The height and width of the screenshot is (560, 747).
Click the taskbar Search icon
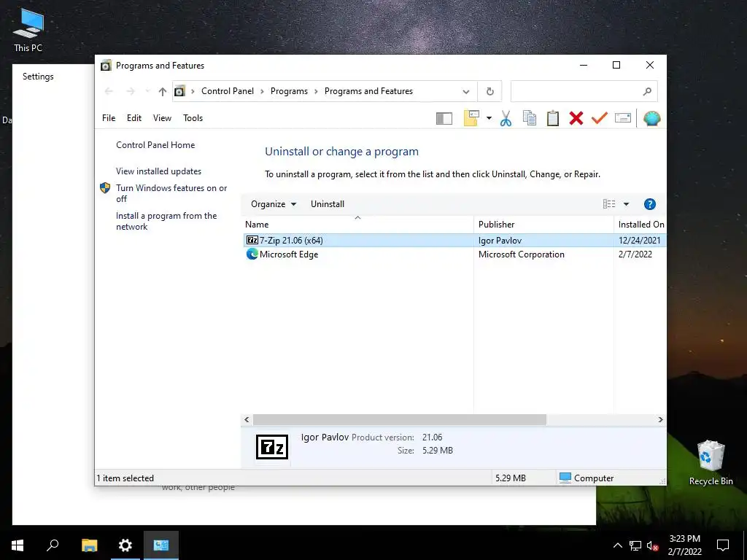point(53,545)
